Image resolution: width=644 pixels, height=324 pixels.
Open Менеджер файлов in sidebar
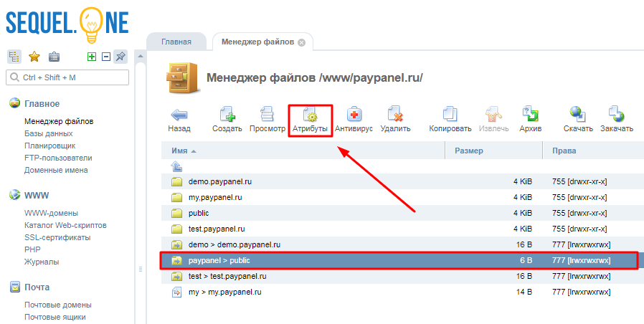point(59,121)
